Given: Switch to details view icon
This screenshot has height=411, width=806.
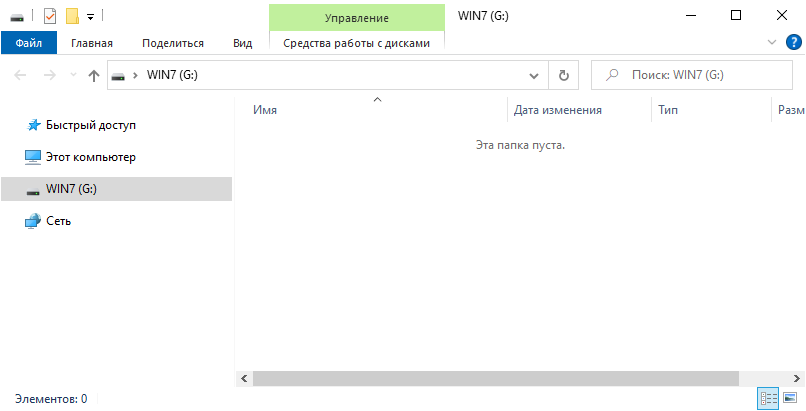Looking at the screenshot, I should coord(768,398).
